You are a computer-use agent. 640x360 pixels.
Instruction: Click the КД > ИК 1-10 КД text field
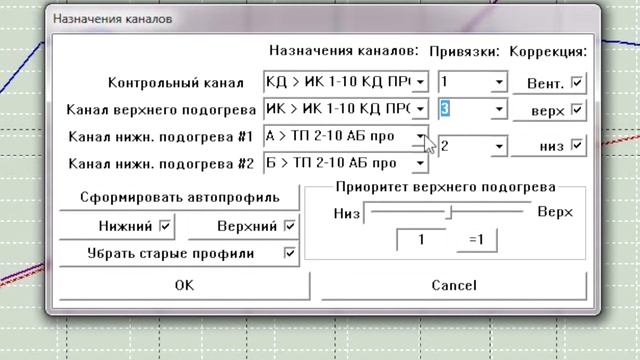tap(338, 82)
